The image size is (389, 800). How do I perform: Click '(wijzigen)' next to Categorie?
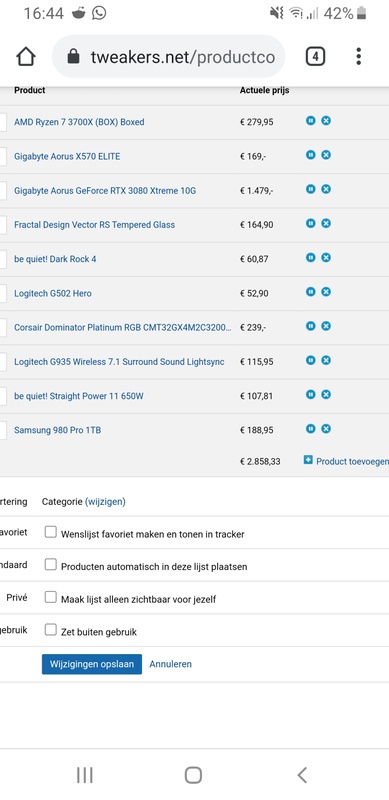click(x=105, y=502)
